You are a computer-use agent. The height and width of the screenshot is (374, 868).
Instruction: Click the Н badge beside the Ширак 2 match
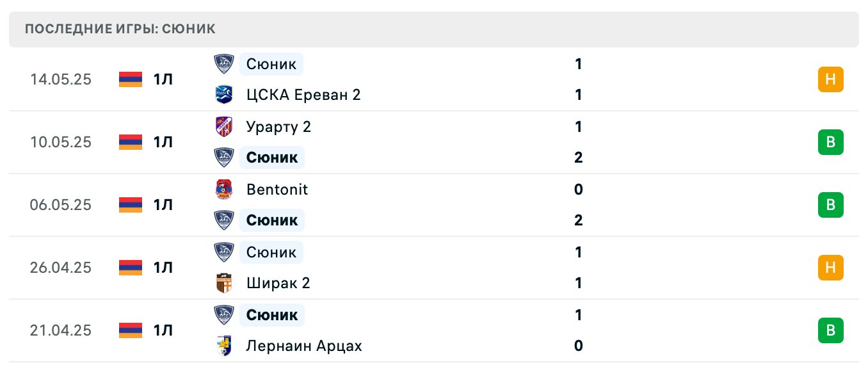coord(831,268)
